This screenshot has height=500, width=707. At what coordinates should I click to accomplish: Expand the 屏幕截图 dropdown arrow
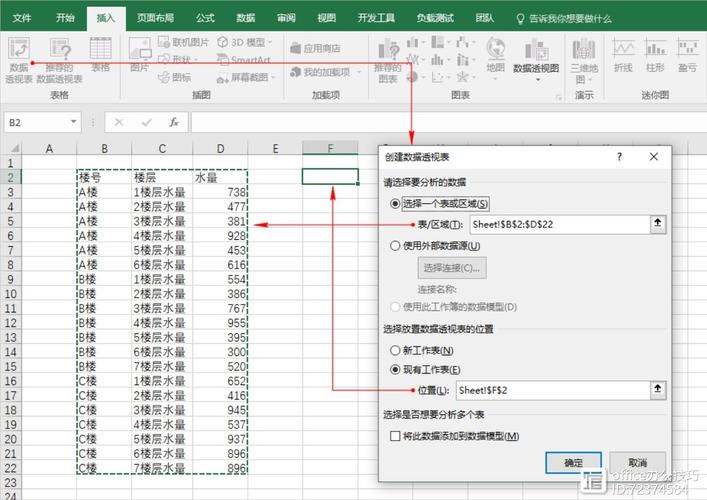(x=273, y=78)
